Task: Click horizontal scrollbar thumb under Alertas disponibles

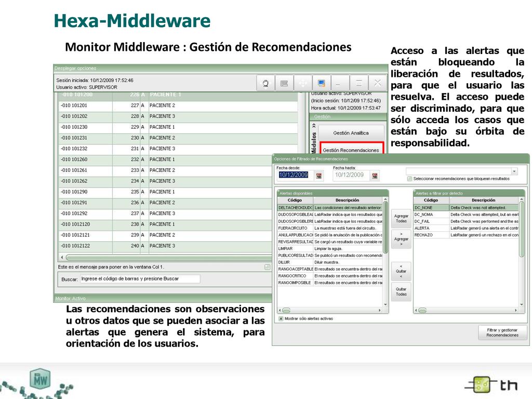Action: [x=286, y=310]
